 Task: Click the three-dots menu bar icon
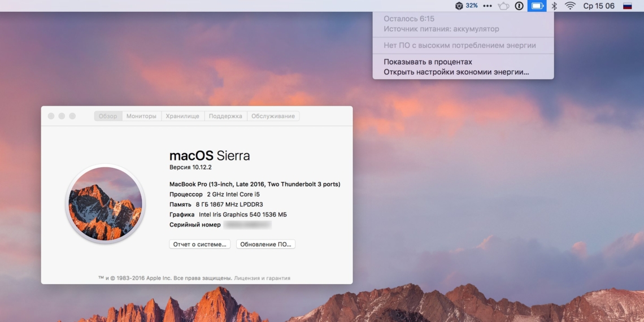point(487,6)
